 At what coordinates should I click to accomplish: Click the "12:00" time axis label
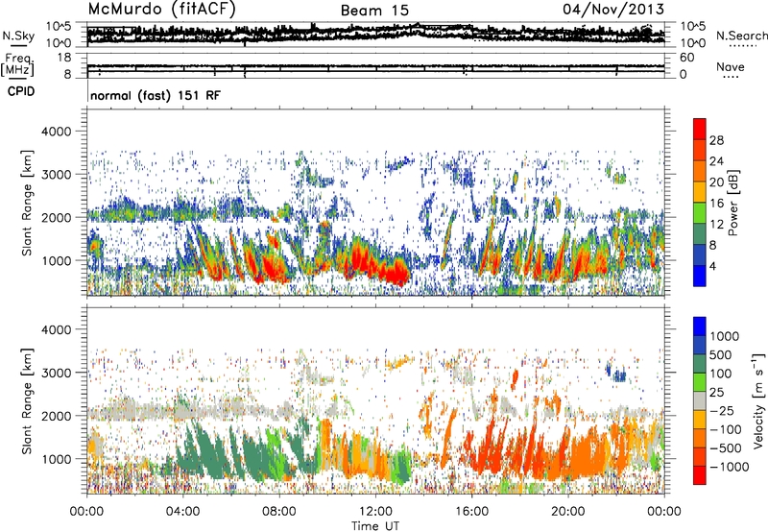pyautogui.click(x=375, y=512)
